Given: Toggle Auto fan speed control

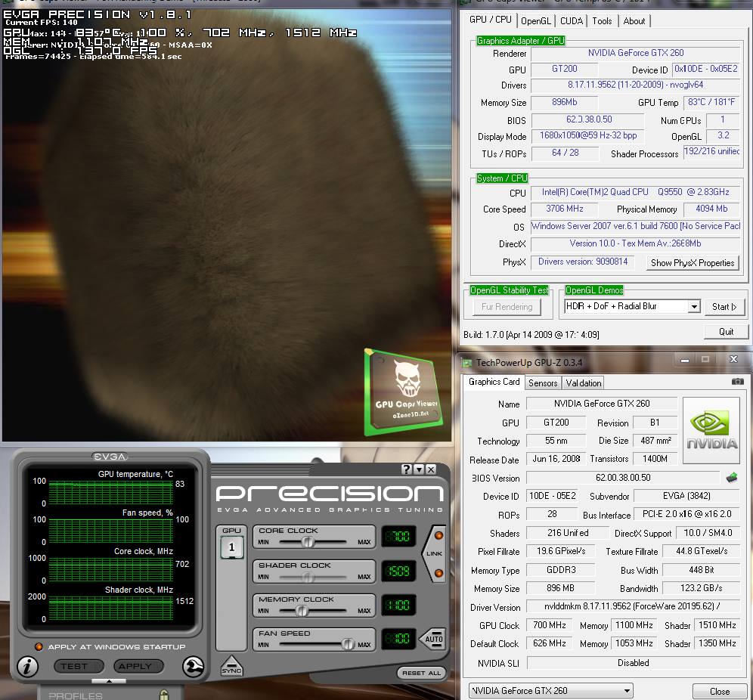Looking at the screenshot, I should pyautogui.click(x=432, y=639).
